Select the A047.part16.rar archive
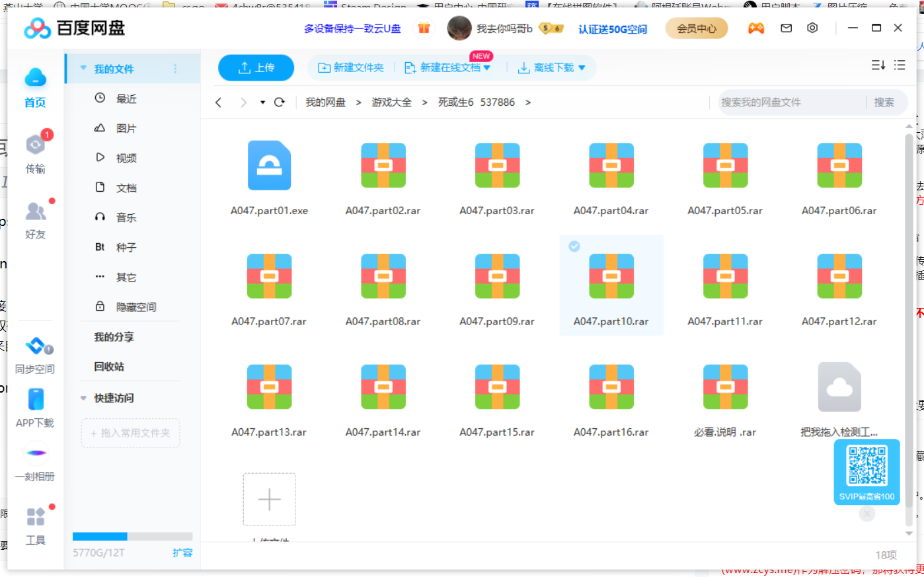Screen dimensions: 924x577 (x=611, y=399)
